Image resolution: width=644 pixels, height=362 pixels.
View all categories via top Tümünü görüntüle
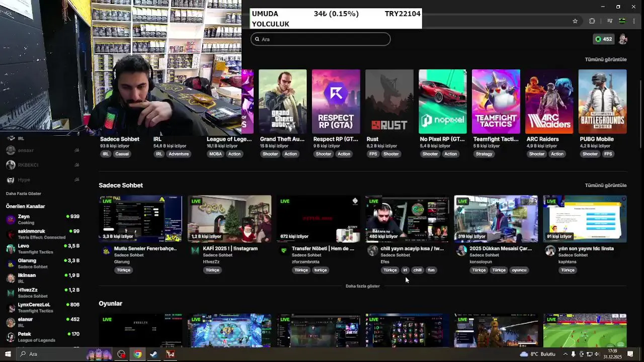(x=605, y=59)
